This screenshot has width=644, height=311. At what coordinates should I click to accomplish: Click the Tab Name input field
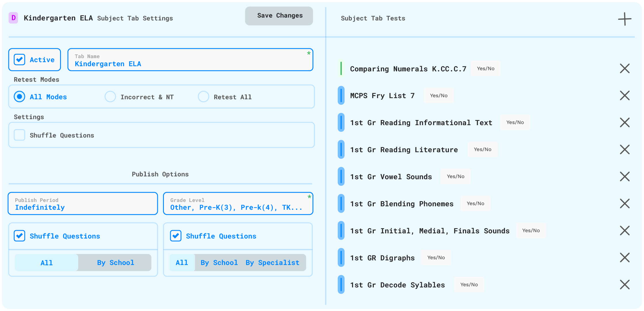pyautogui.click(x=190, y=60)
